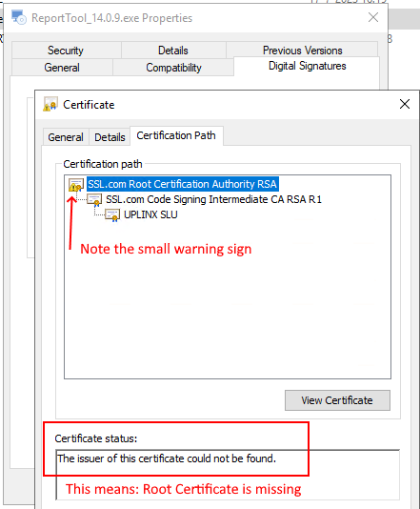Close the Certificate dialog
This screenshot has width=420, height=509.
pos(405,104)
